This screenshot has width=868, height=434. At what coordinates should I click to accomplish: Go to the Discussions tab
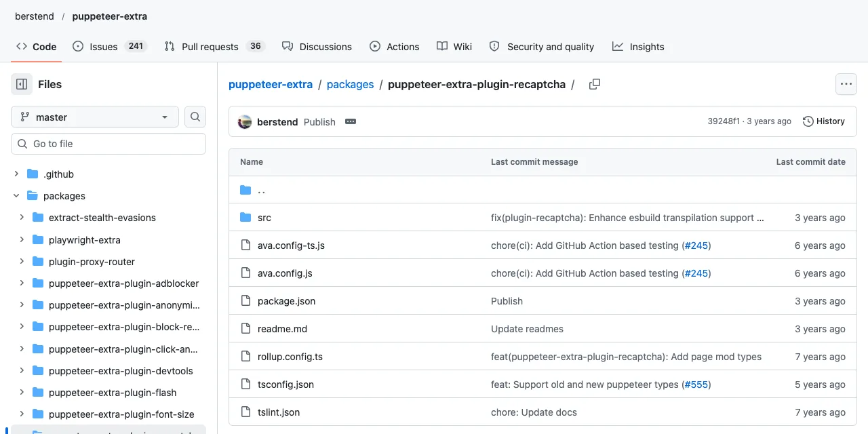317,47
